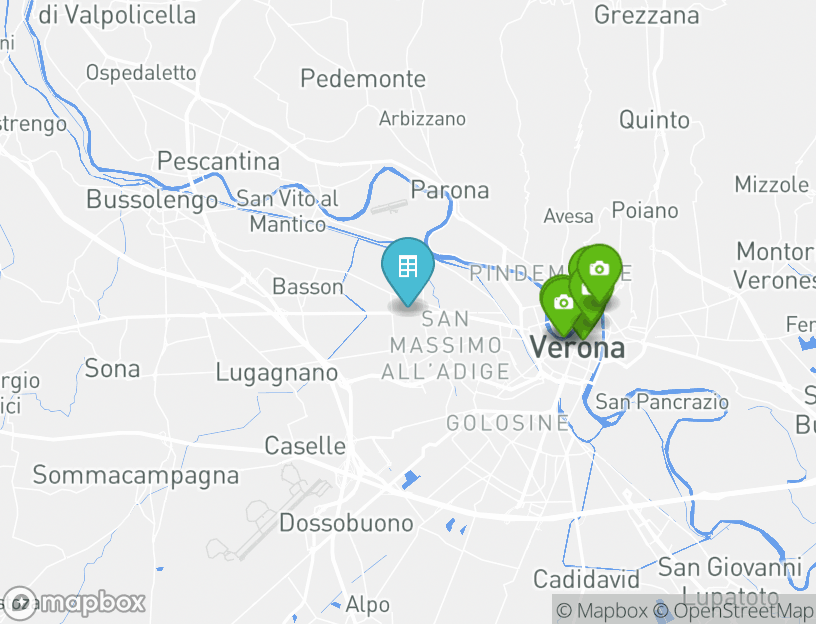Click the Cadidavid town label

pyautogui.click(x=586, y=579)
